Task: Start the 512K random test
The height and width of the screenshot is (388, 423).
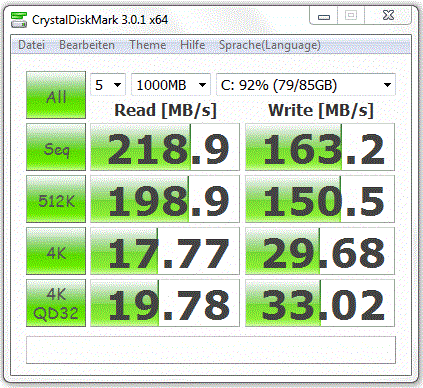Action: (56, 199)
